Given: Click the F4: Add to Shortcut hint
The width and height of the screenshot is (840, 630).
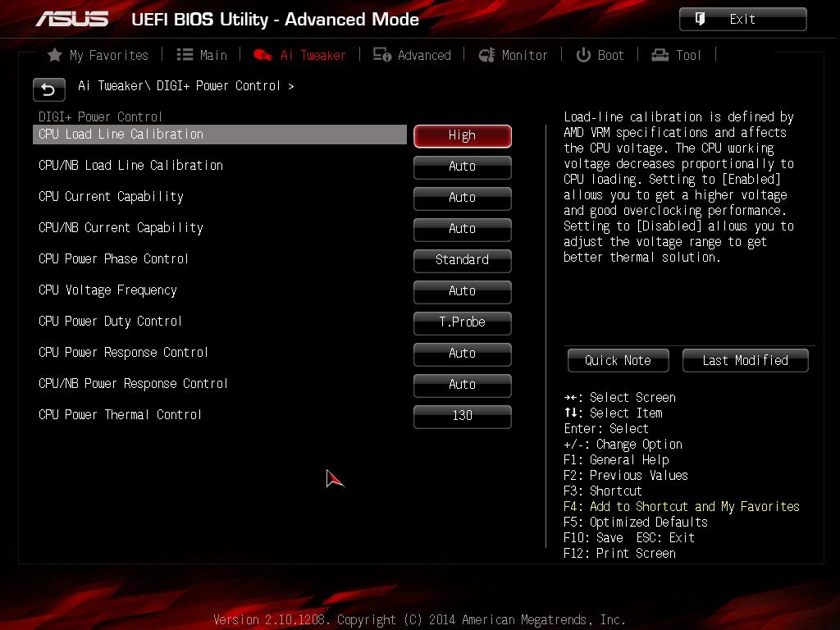Looking at the screenshot, I should point(682,507).
